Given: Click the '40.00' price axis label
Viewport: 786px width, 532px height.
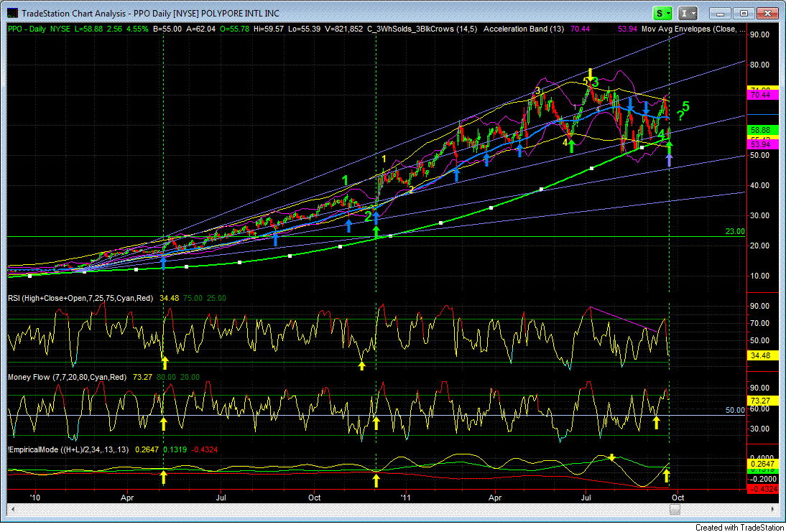Looking at the screenshot, I should tap(760, 185).
